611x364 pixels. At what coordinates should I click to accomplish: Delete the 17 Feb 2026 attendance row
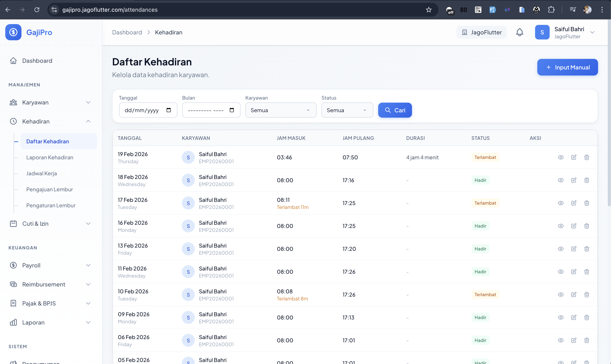click(x=587, y=203)
